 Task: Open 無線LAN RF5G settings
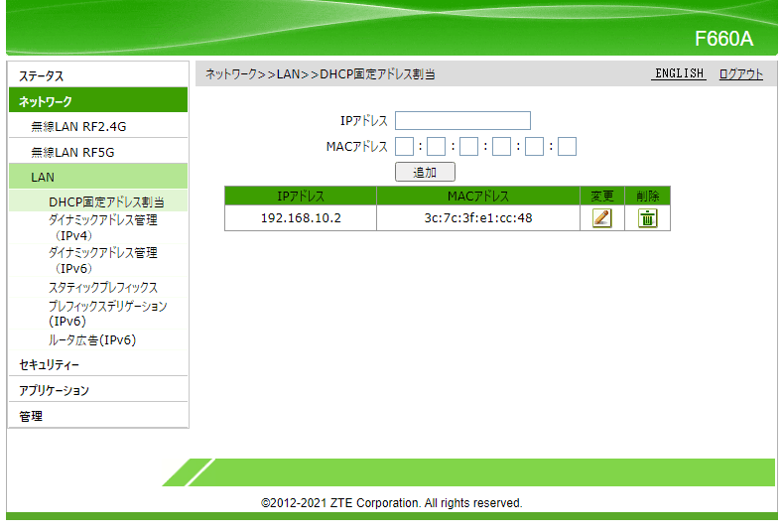(x=74, y=152)
